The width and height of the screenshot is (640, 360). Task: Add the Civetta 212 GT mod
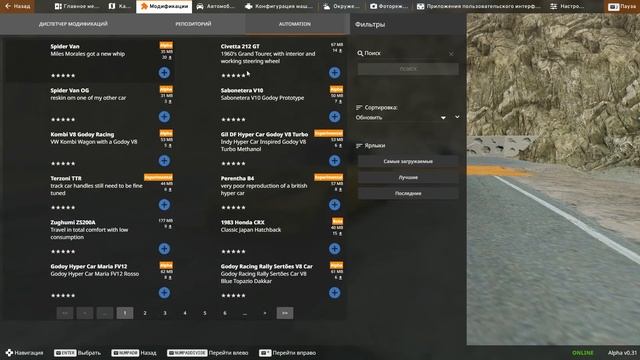coord(334,73)
